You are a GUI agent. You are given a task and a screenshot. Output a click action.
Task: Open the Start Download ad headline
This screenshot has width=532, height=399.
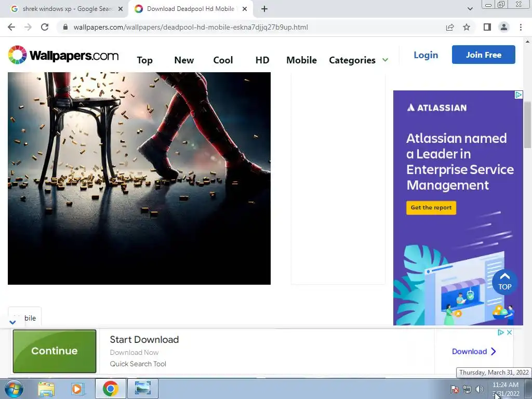point(144,339)
